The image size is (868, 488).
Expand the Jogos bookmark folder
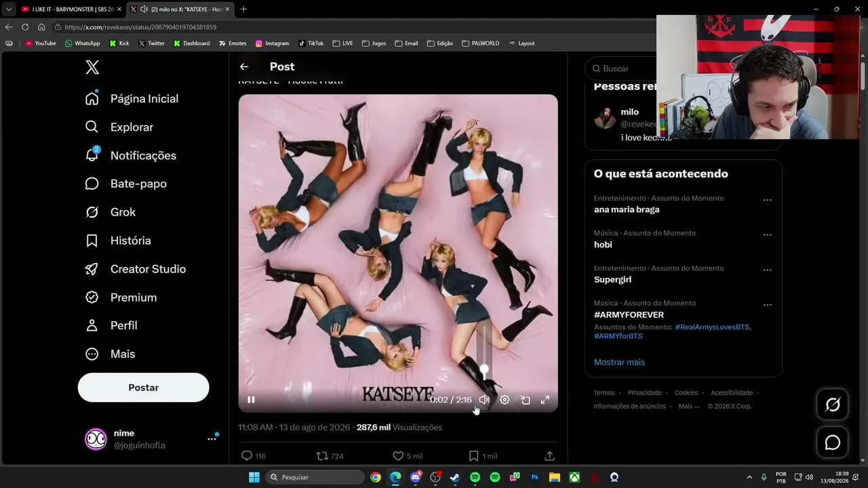(x=374, y=43)
